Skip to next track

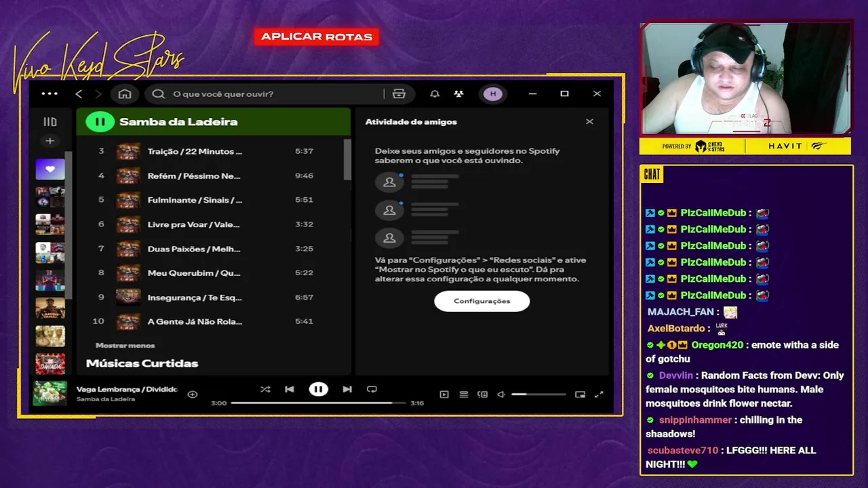pos(347,389)
